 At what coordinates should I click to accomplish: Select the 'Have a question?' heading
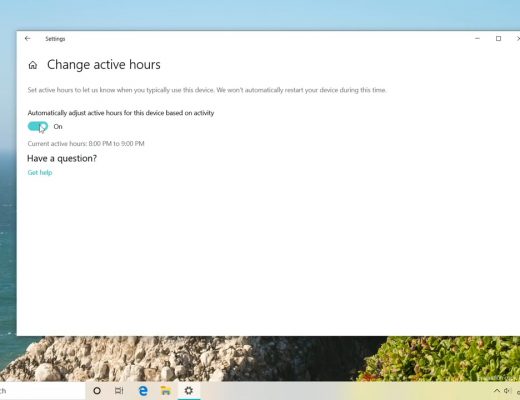coord(62,158)
